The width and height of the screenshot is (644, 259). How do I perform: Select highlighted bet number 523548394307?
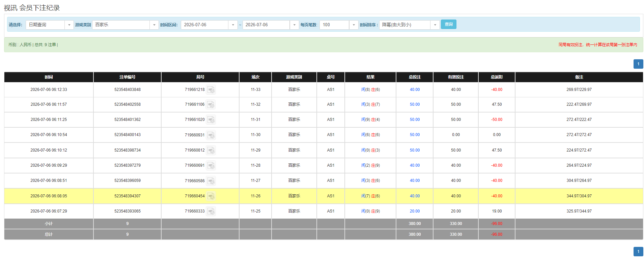click(x=128, y=196)
